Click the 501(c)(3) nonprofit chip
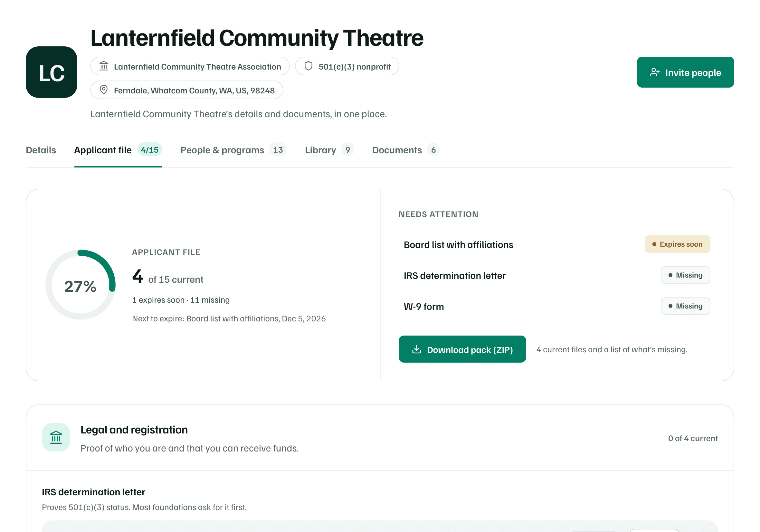This screenshot has width=760, height=532. point(347,66)
